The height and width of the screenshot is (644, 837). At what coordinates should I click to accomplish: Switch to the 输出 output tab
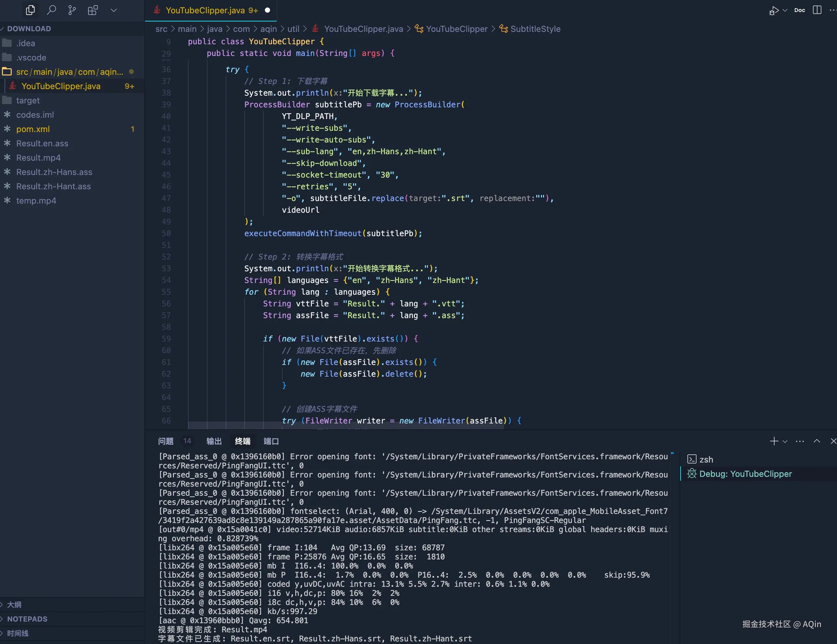click(214, 441)
